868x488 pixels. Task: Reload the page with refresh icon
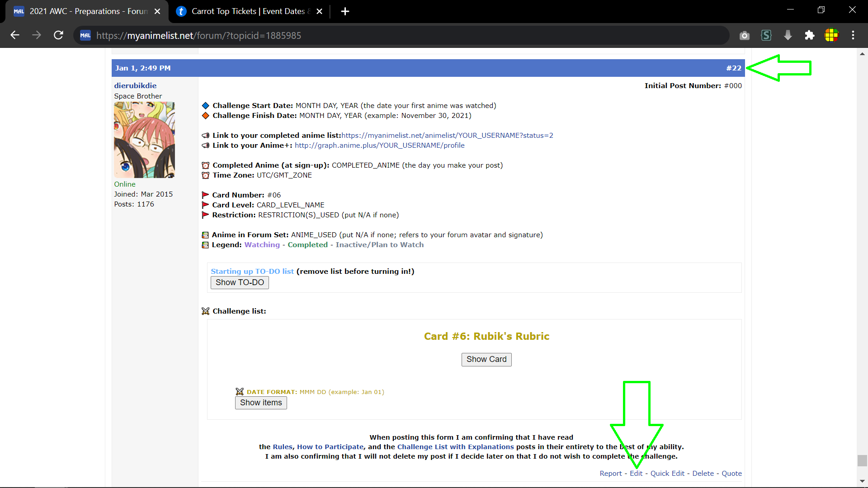[x=58, y=35]
